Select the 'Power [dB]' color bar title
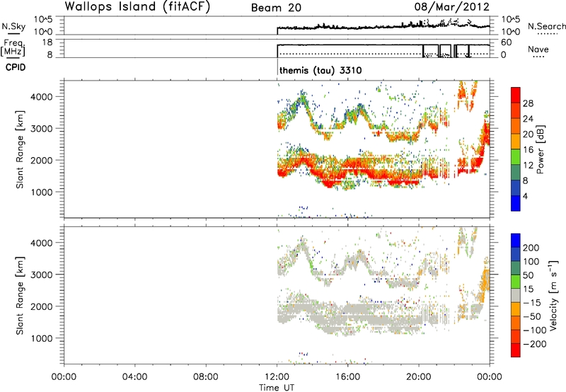 (541, 149)
